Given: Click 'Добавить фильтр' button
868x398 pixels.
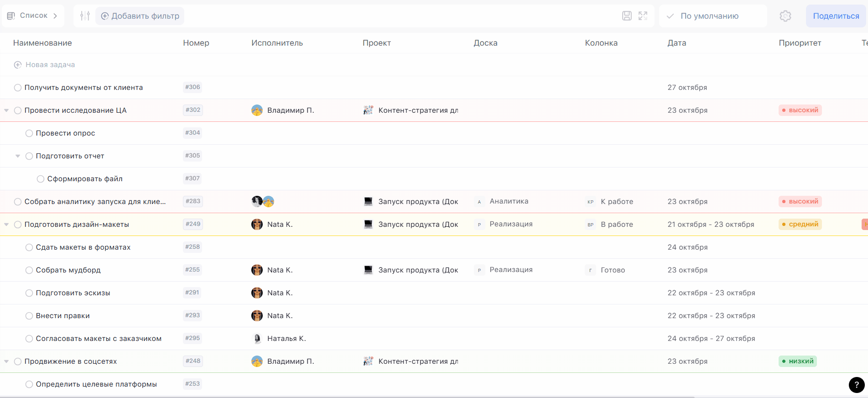Looking at the screenshot, I should click(x=140, y=16).
